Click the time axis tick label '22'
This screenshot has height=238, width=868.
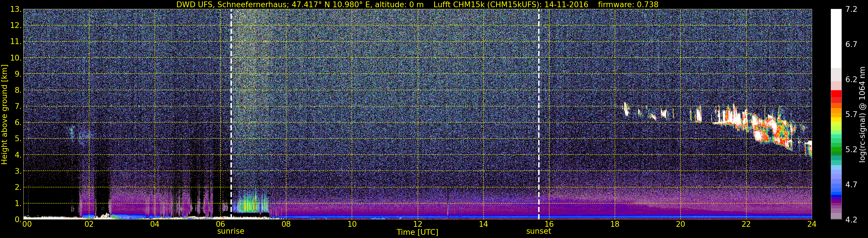tap(746, 224)
